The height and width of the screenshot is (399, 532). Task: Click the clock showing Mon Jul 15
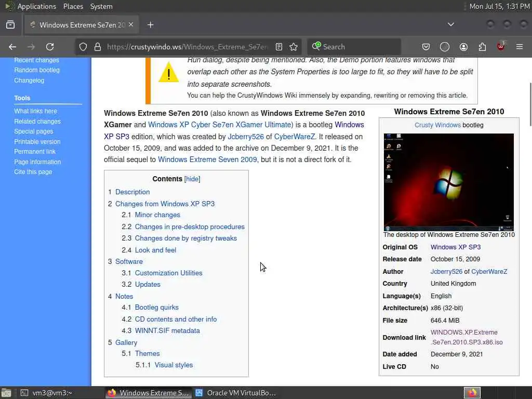[x=499, y=6]
